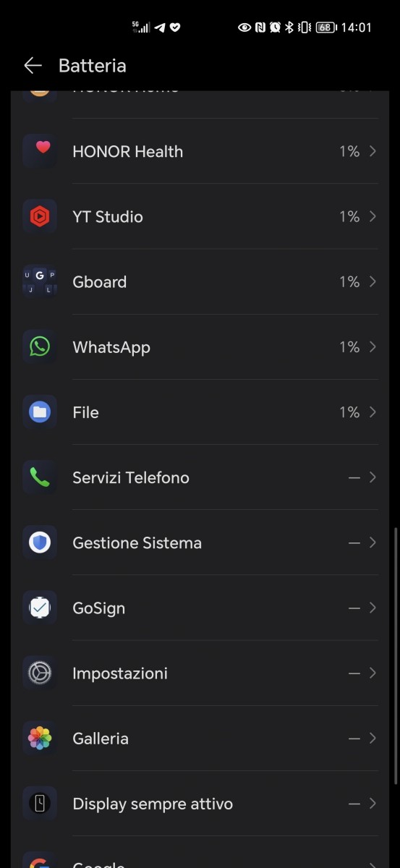
Task: Tap the back arrow next to Batteria
Action: [33, 66]
